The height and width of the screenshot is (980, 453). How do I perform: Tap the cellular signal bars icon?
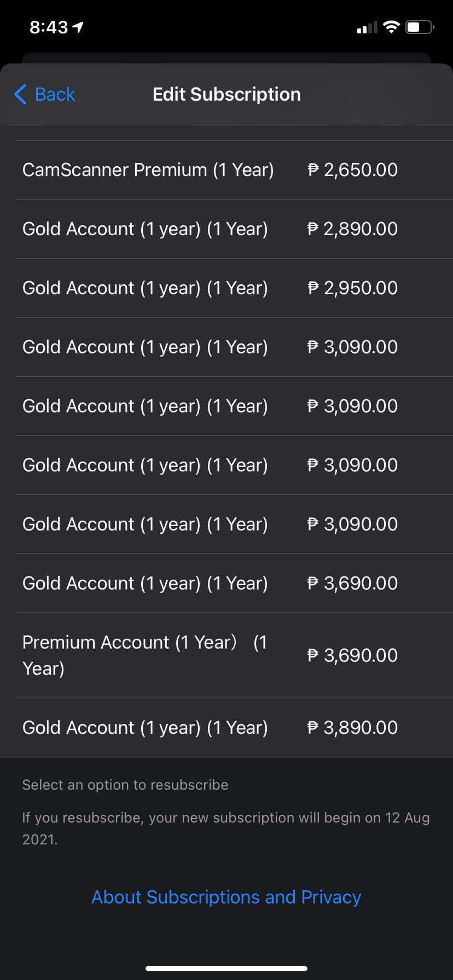pyautogui.click(x=367, y=27)
